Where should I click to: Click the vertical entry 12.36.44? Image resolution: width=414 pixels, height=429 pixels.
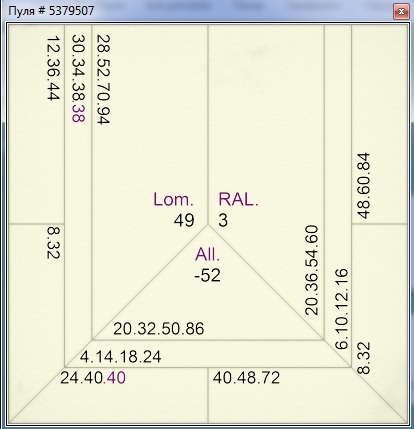(53, 68)
